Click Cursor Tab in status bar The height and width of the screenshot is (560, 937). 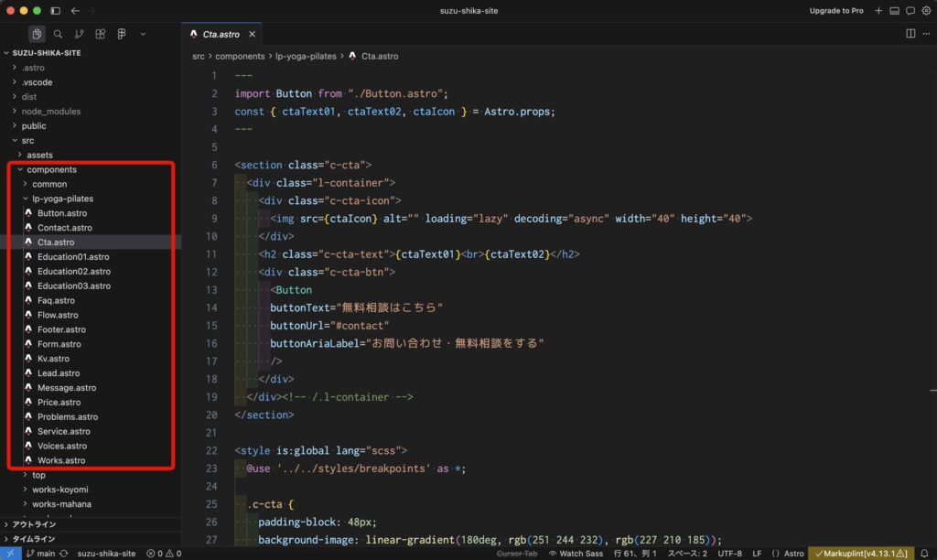517,554
